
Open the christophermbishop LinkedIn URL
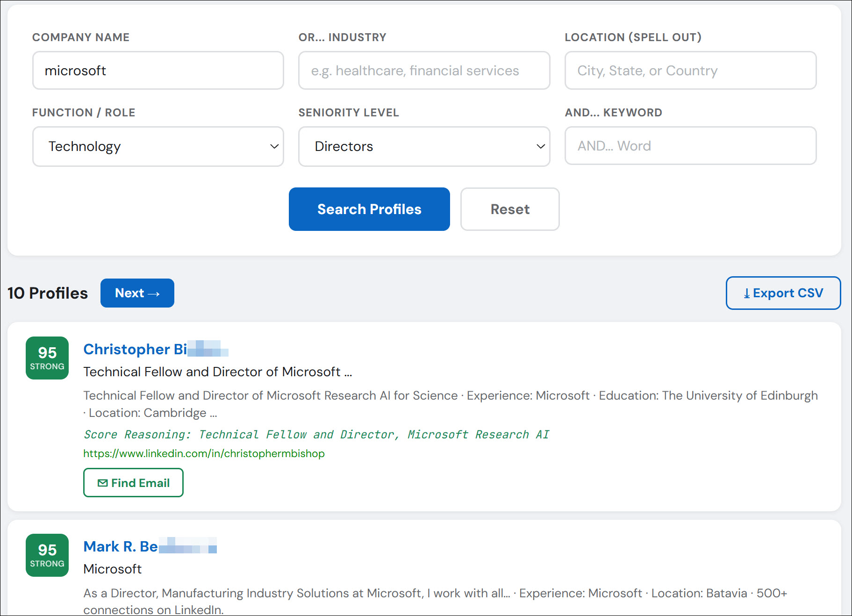204,453
